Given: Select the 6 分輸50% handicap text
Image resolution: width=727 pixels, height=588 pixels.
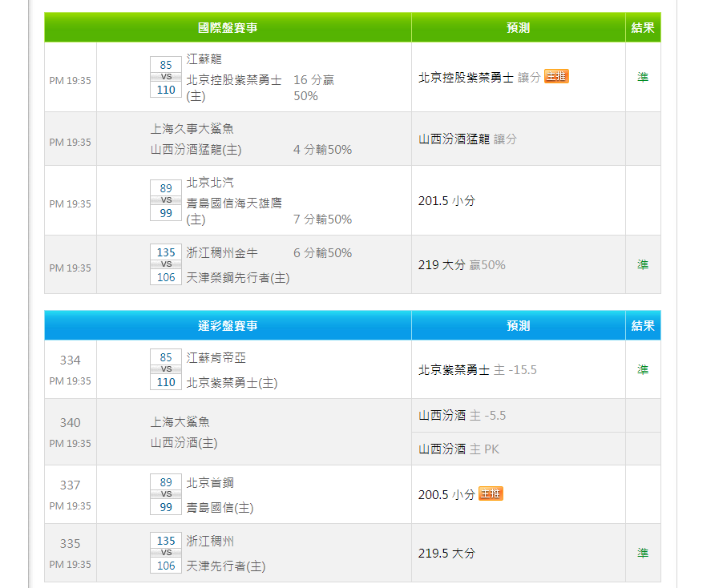Looking at the screenshot, I should pyautogui.click(x=323, y=253).
